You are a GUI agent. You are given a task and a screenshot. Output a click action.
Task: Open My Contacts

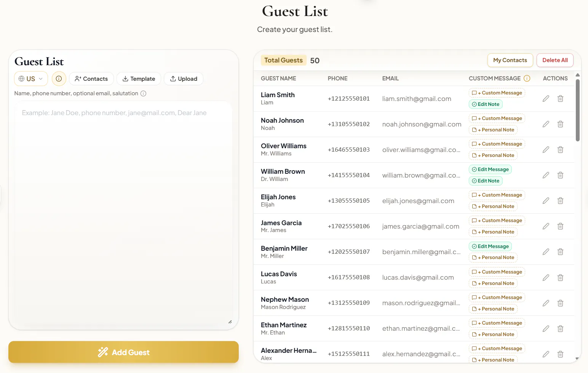[510, 60]
